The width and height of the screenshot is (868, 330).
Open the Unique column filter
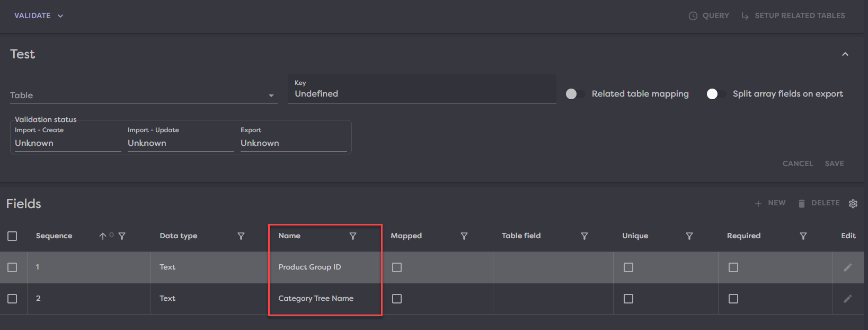pos(689,236)
